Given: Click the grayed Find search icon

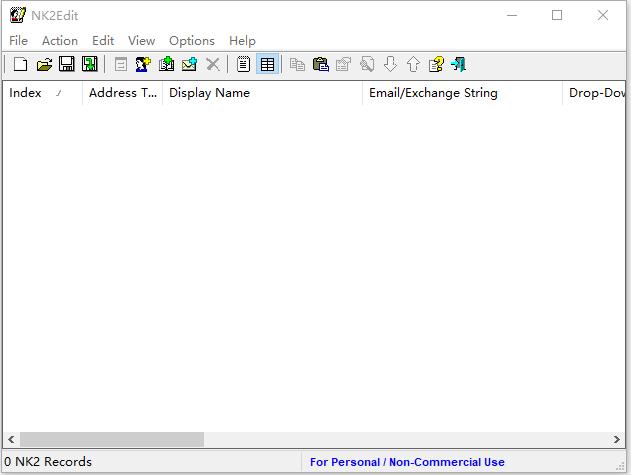Looking at the screenshot, I should click(367, 64).
